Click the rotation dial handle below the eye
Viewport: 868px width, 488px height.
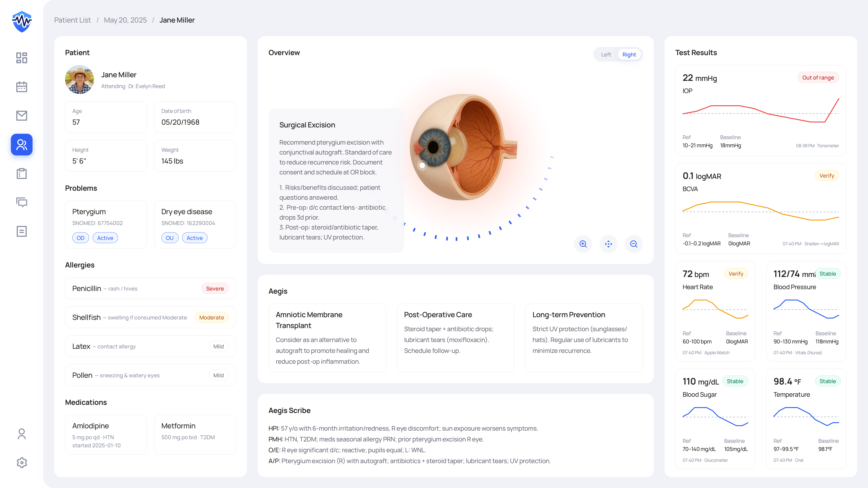[x=422, y=166]
